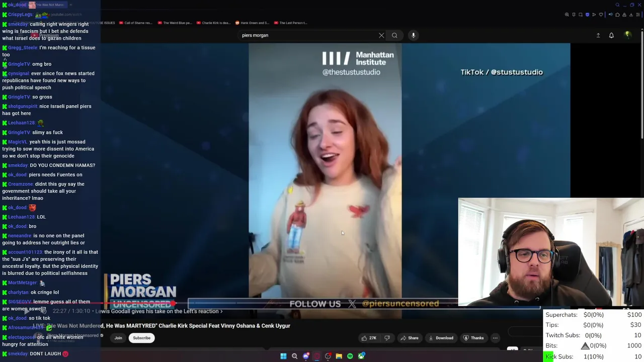Image resolution: width=644 pixels, height=362 pixels.
Task: Click username 'Gregg_Steele' in chat
Action: [23, 48]
